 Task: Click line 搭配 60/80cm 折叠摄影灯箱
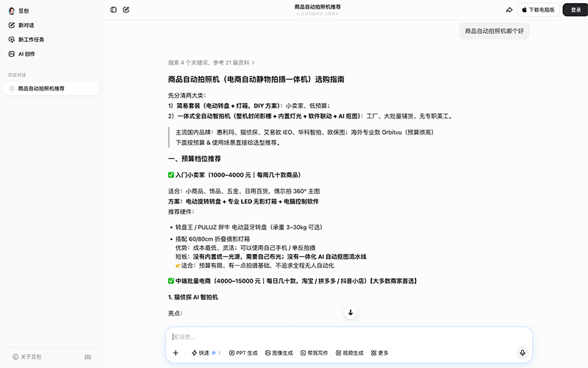point(212,238)
